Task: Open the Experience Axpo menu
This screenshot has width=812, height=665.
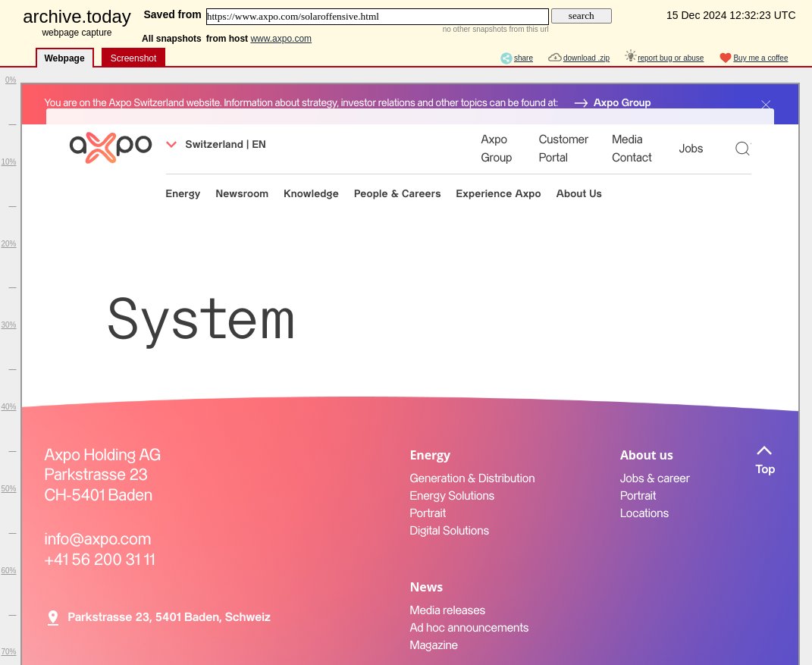Action: (498, 193)
